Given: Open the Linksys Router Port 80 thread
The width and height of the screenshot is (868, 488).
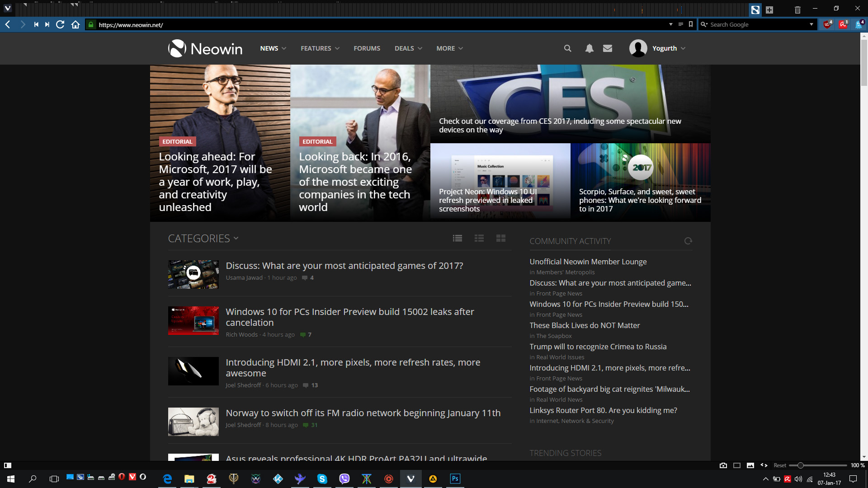Looking at the screenshot, I should (x=603, y=410).
